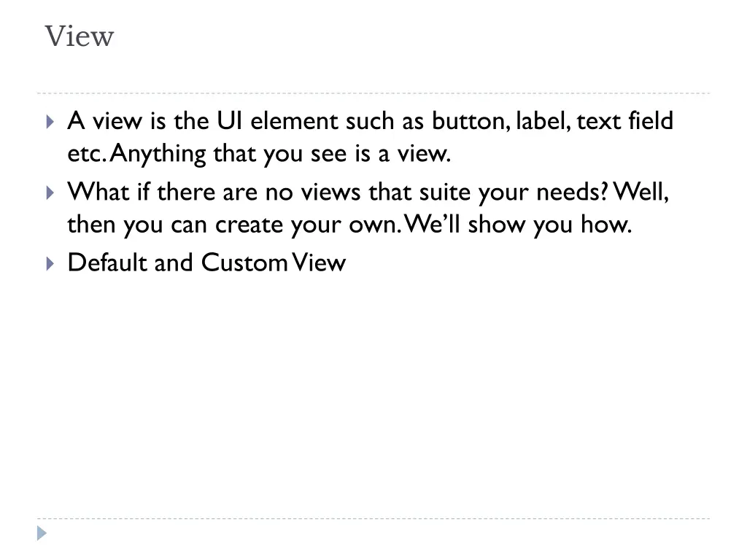
Task: Select the line "Default and Custom View"
Action: coord(206,262)
